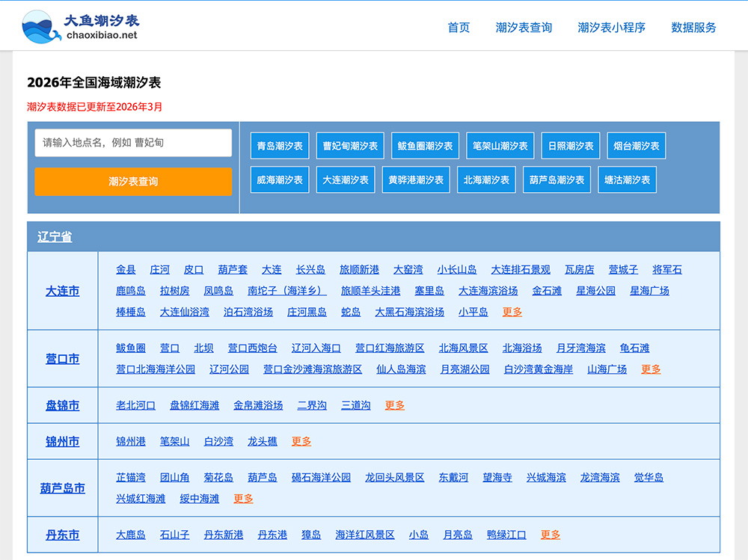Open 大黑石海滨浴场 link

coord(409,312)
